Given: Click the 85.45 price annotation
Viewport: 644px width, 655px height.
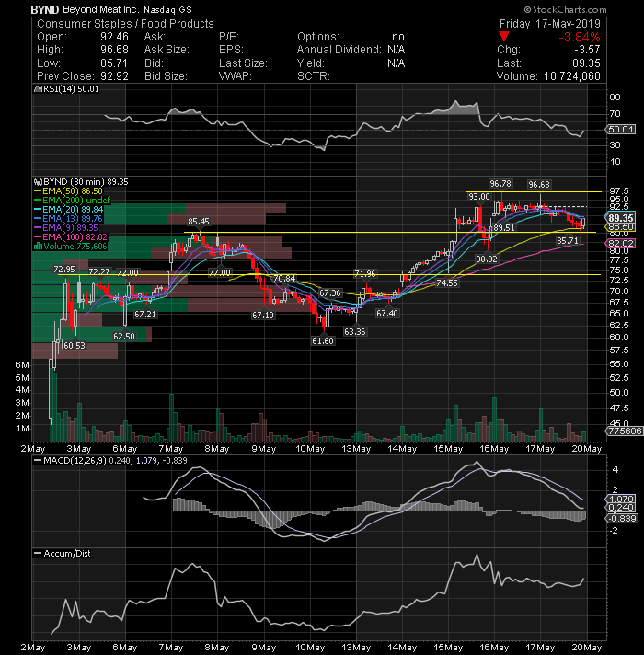Looking at the screenshot, I should tap(199, 221).
